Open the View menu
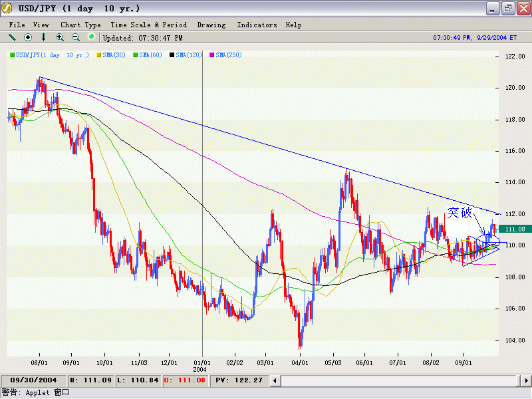The height and width of the screenshot is (399, 532). tap(41, 25)
